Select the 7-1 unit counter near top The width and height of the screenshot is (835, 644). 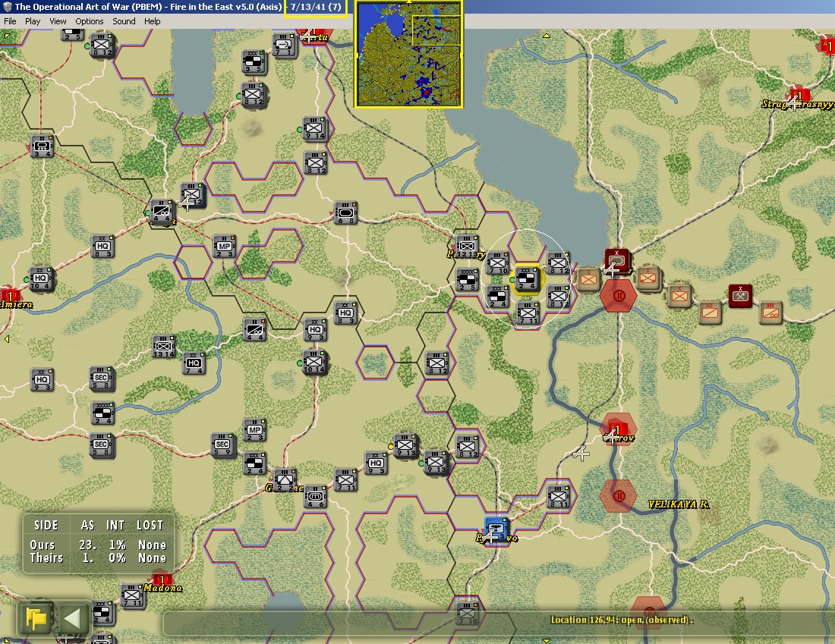point(284,46)
